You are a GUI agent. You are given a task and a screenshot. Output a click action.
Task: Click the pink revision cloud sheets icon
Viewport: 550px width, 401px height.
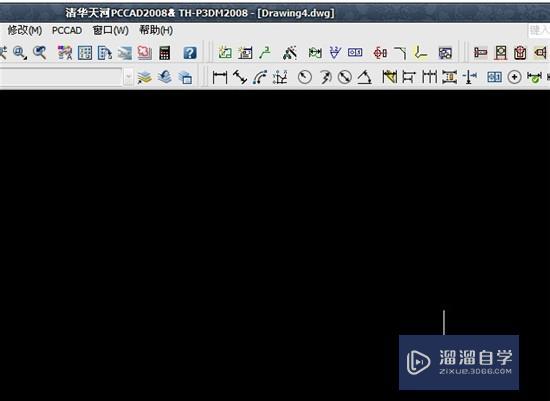tap(145, 53)
